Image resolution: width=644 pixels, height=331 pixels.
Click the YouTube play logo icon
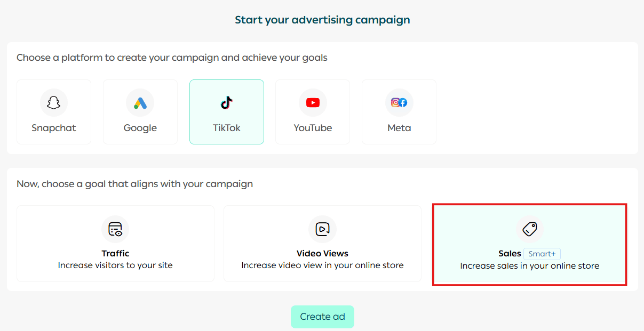[x=313, y=103]
